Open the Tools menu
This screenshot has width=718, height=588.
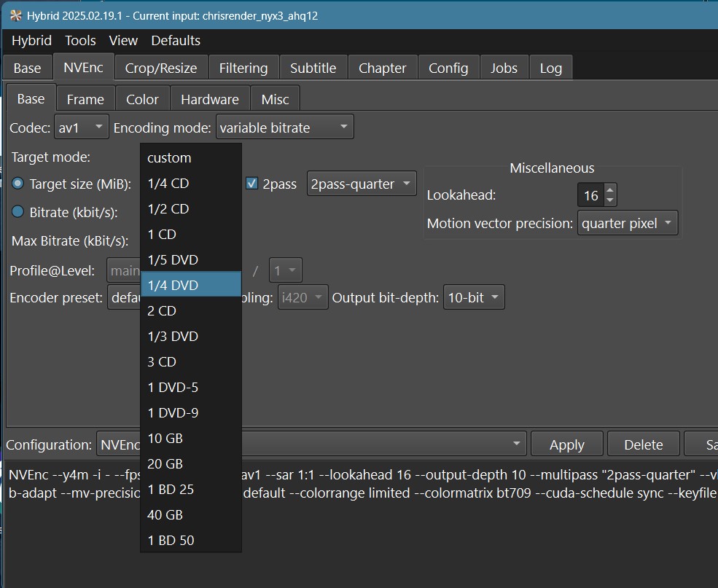click(80, 41)
